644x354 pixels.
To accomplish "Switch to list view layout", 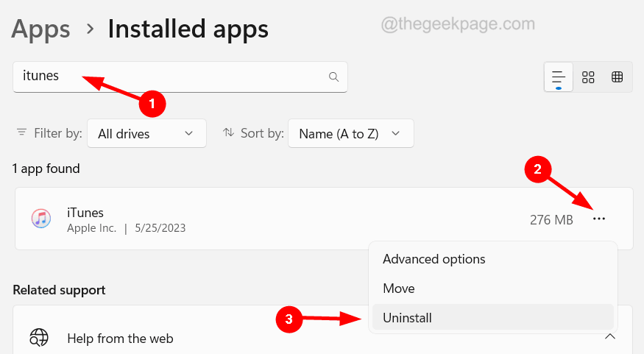I will (559, 77).
